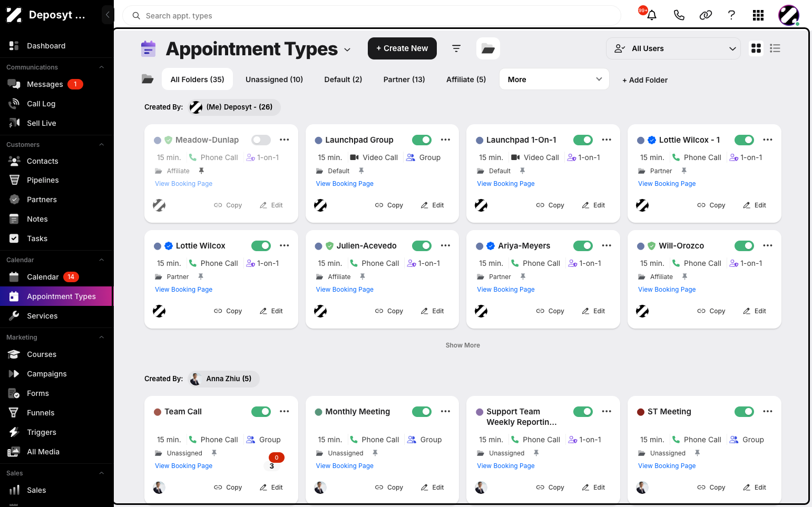Switch to grid view layout
812x507 pixels.
coord(756,48)
